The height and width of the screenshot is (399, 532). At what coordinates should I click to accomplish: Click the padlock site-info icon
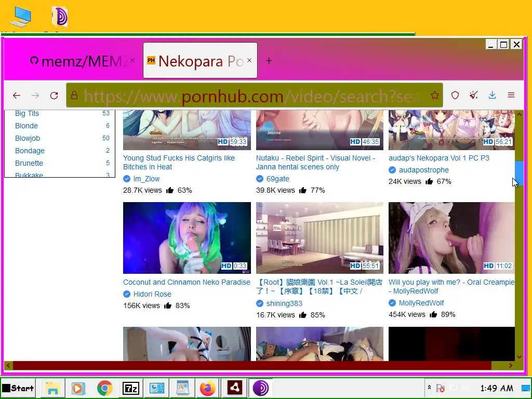(74, 96)
